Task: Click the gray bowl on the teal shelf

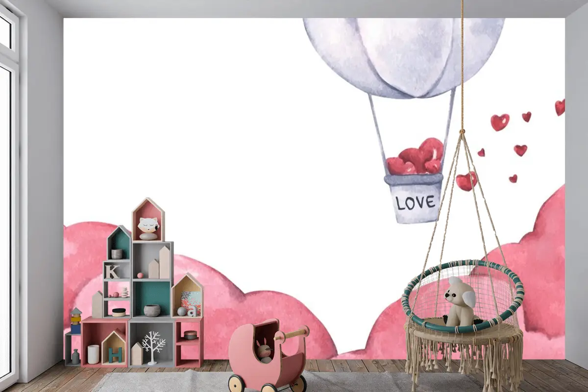Action: pos(152,310)
